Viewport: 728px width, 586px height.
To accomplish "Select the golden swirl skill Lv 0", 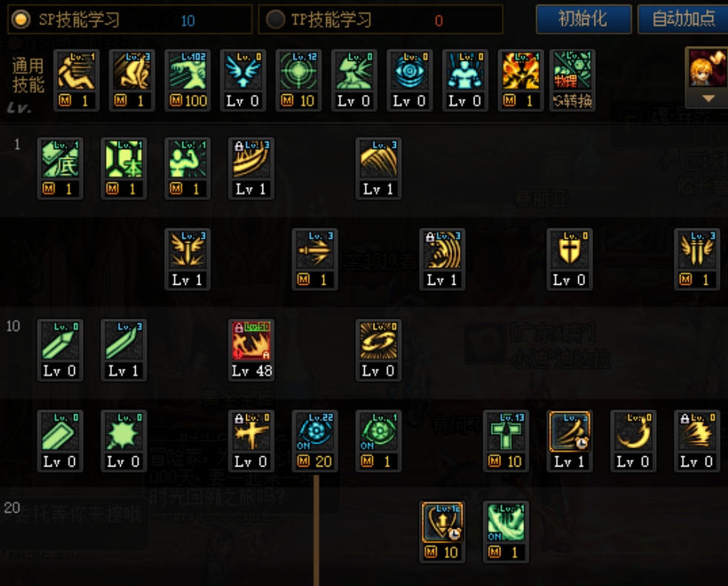I will coord(378,350).
